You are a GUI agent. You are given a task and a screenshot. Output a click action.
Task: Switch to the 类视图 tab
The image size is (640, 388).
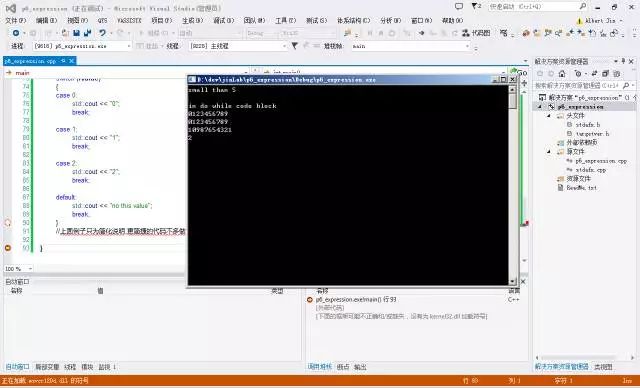[603, 367]
